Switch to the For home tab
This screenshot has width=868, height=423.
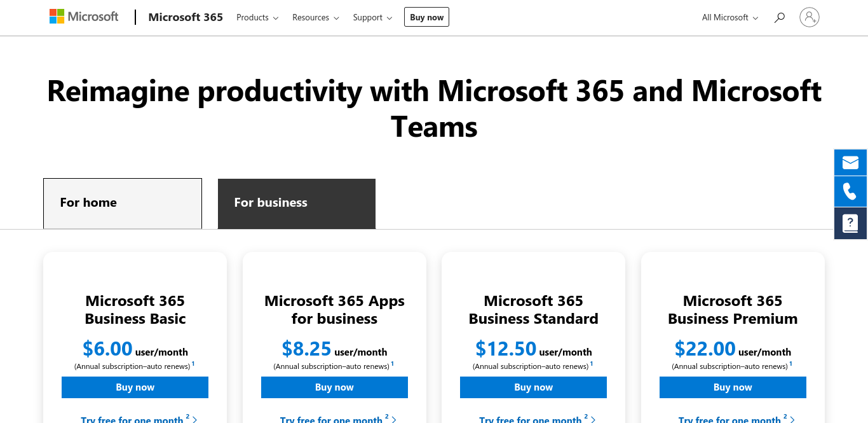coord(123,204)
